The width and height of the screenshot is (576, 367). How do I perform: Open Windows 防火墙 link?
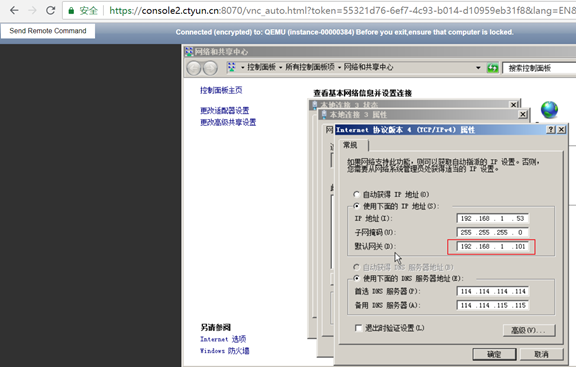click(224, 351)
